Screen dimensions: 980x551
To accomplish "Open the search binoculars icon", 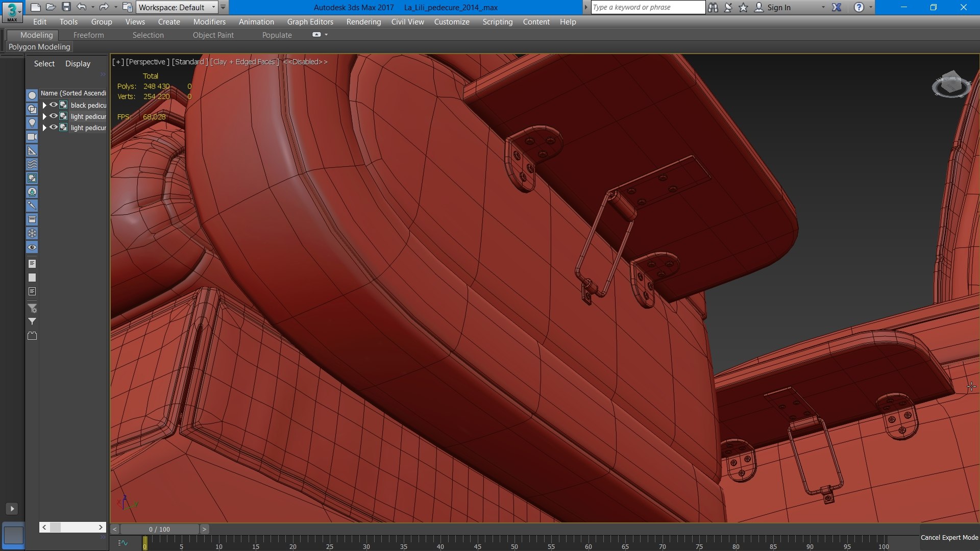I will click(713, 7).
